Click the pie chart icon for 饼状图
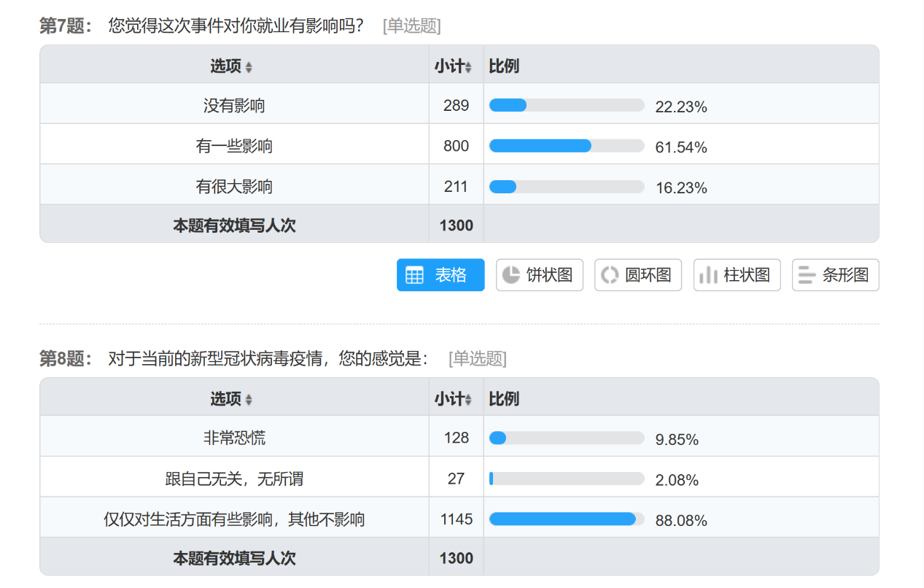924x588 pixels. 512,275
